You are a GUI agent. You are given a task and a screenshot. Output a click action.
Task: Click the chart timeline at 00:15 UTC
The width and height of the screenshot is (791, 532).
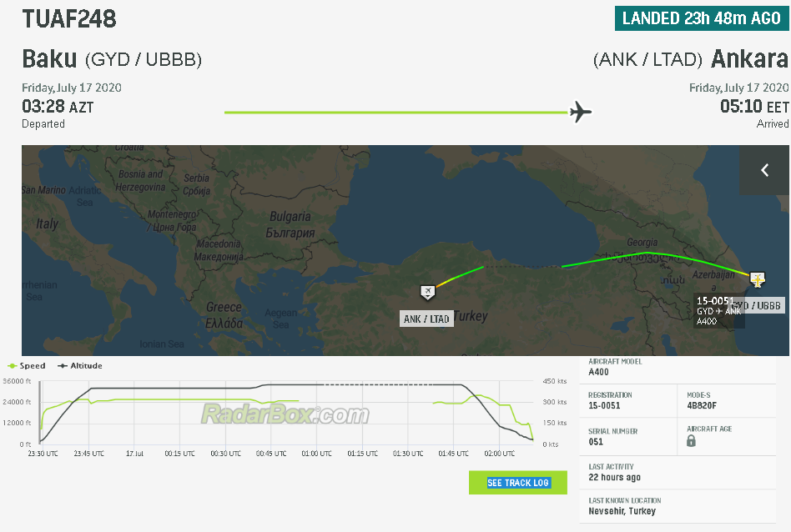click(180, 454)
